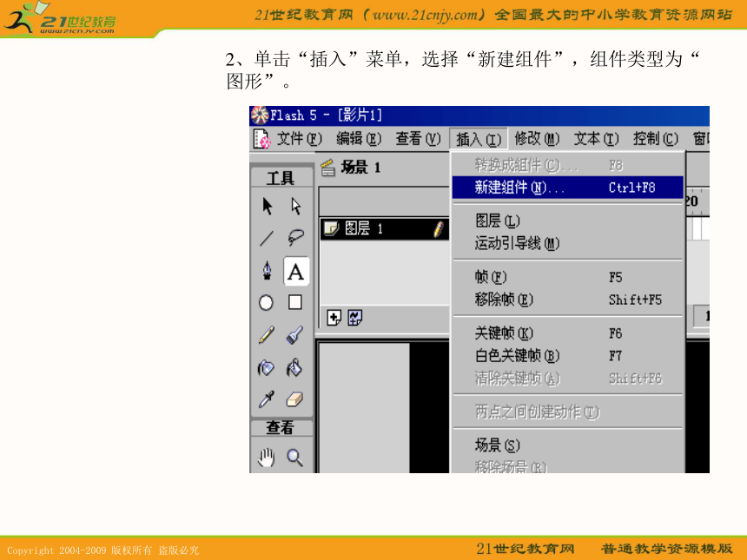747x560 pixels.
Task: Open the 控制(C) menu
Action: [656, 139]
